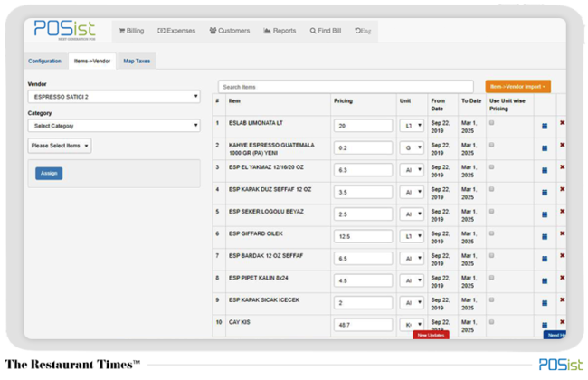588x380 pixels.
Task: Delete the ESP GIFFARD CILEK row
Action: point(562,233)
